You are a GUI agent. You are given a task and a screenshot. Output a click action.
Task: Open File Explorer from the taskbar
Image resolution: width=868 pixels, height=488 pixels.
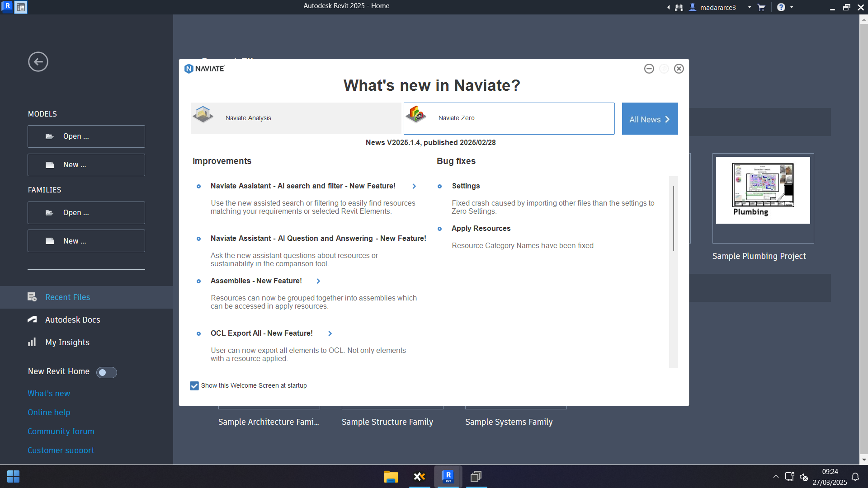[x=391, y=476]
